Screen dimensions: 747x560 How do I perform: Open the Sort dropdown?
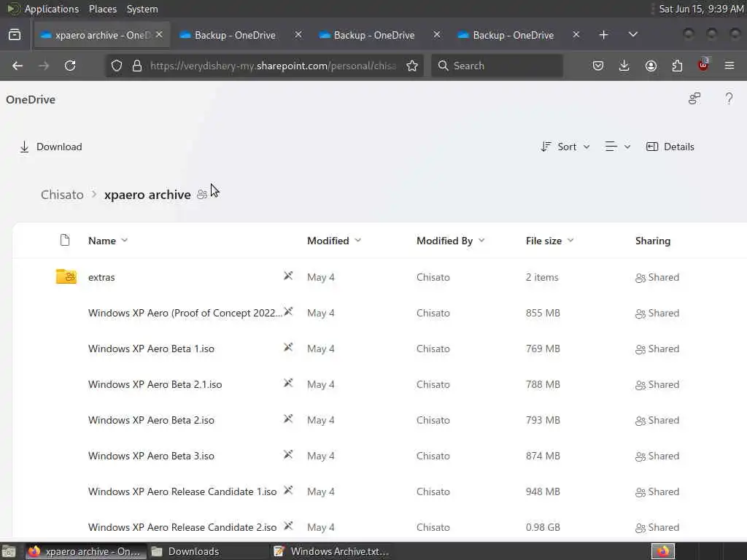565,147
